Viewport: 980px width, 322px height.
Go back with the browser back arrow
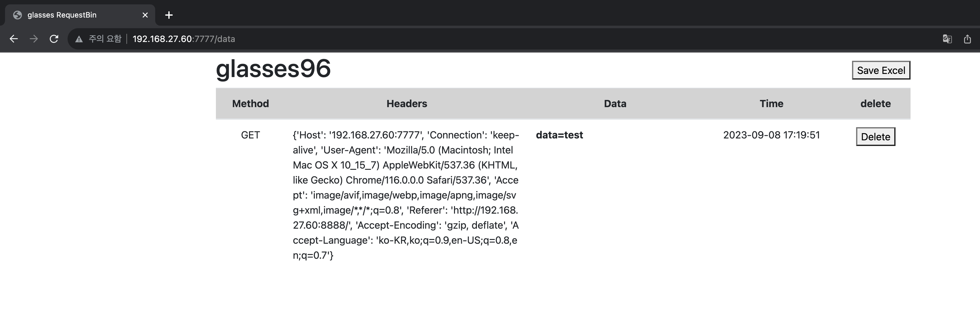click(14, 39)
